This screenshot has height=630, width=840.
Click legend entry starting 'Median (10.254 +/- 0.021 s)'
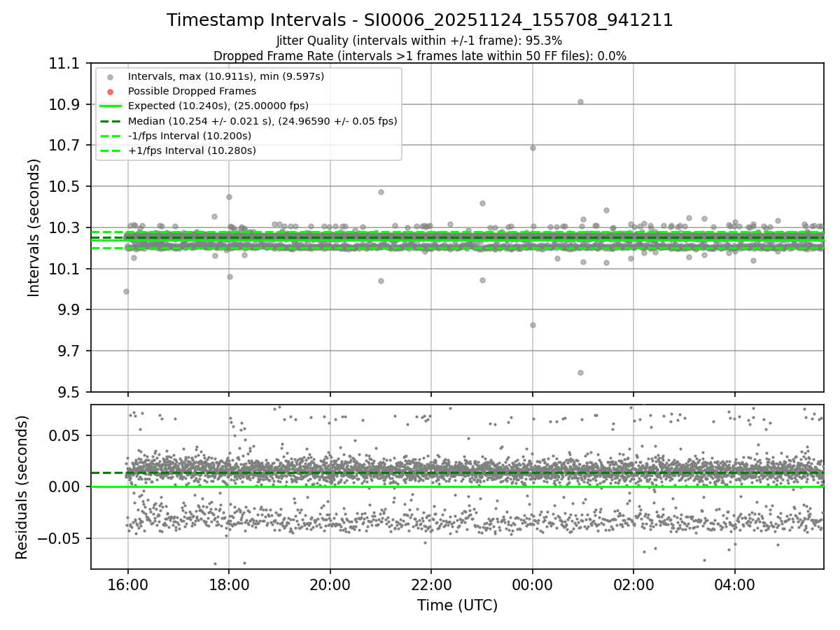point(262,121)
